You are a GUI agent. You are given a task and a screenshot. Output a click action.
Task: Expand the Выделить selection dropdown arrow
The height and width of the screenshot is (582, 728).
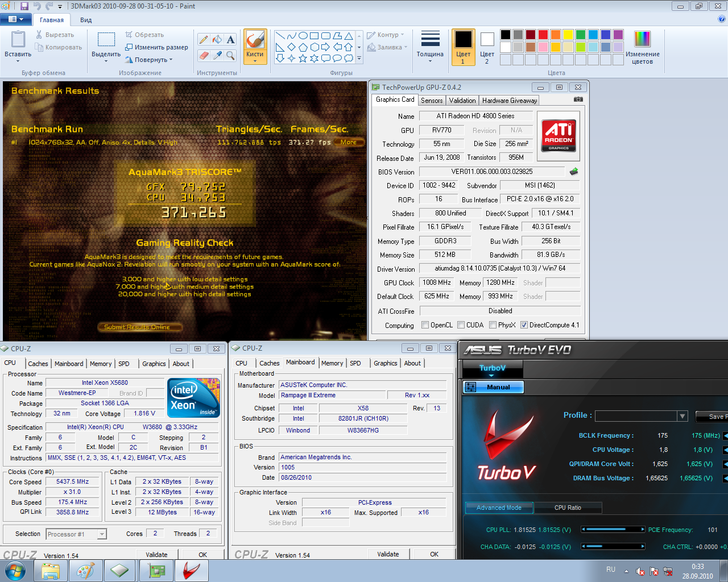(106, 61)
